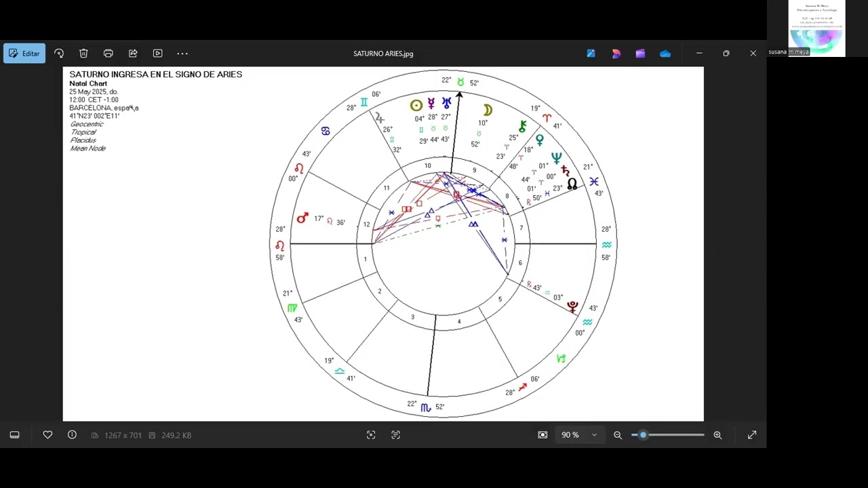Click the text recognition scan icon
This screenshot has width=868, height=488.
click(x=396, y=435)
